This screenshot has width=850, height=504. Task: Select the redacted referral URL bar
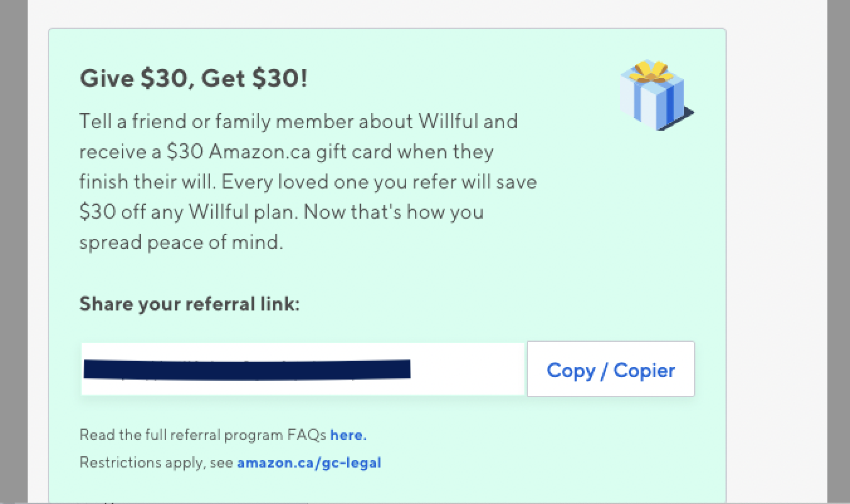coord(246,370)
